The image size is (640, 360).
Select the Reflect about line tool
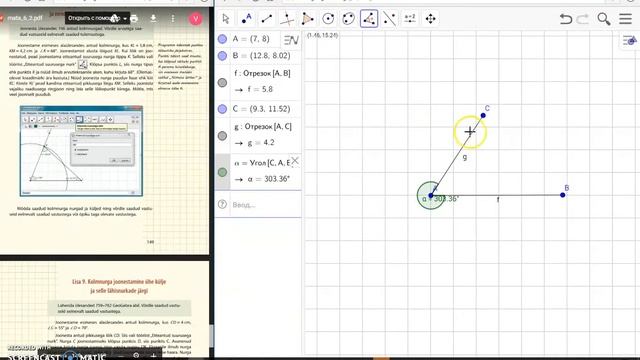(389, 19)
